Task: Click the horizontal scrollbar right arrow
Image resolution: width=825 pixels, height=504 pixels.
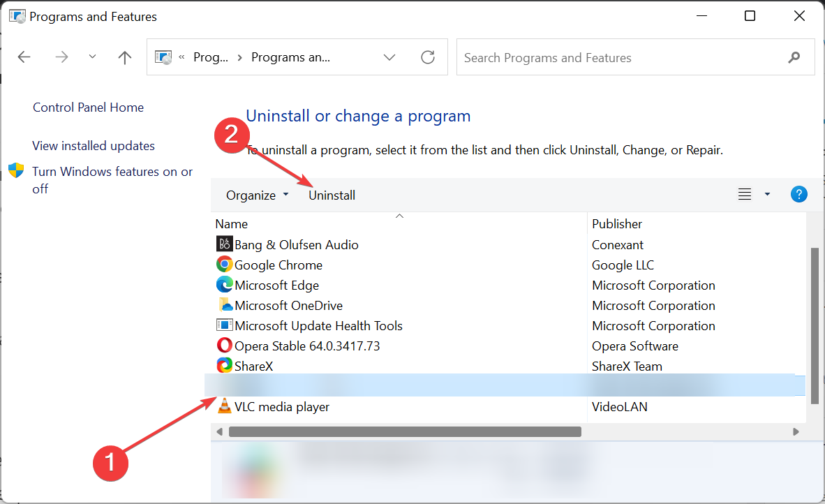Action: (x=796, y=432)
